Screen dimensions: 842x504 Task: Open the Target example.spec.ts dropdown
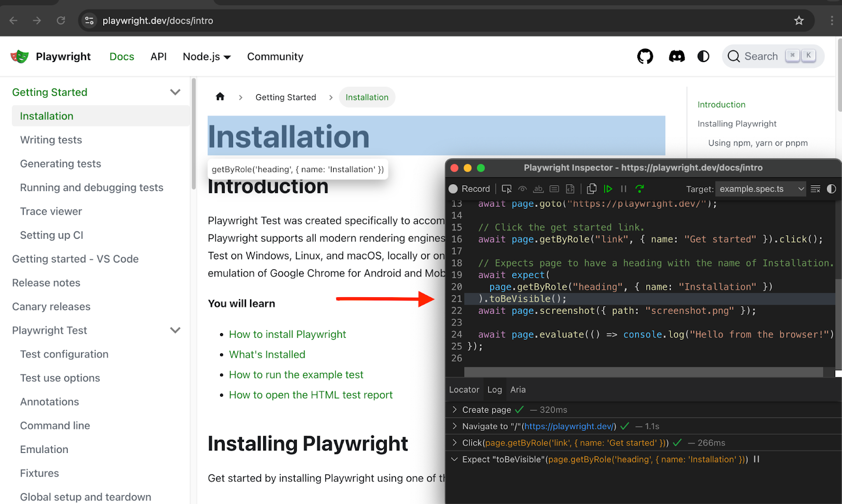761,189
